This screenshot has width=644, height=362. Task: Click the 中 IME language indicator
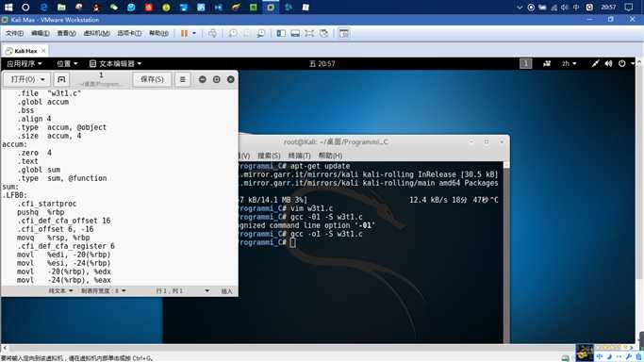(x=576, y=7)
